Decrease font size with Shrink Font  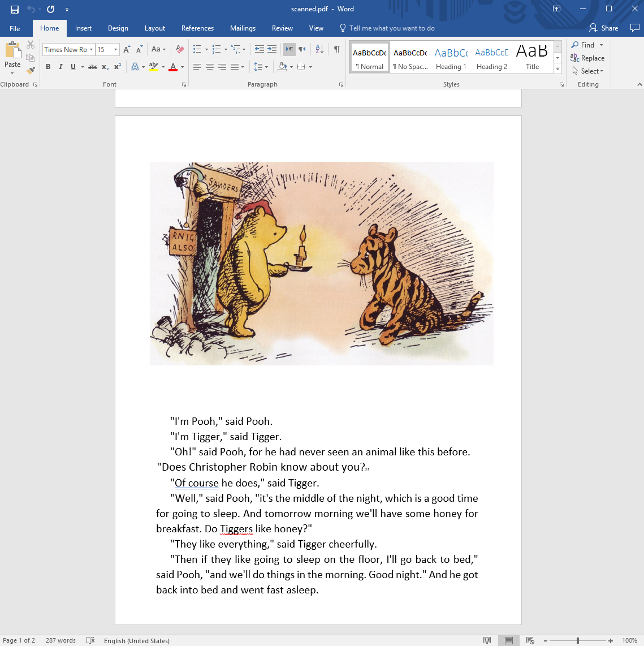point(140,49)
